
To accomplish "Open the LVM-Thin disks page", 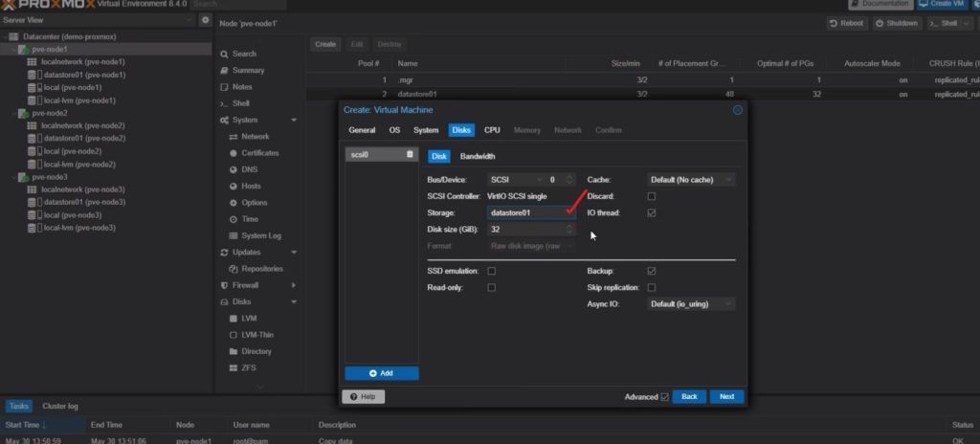I will pos(256,335).
